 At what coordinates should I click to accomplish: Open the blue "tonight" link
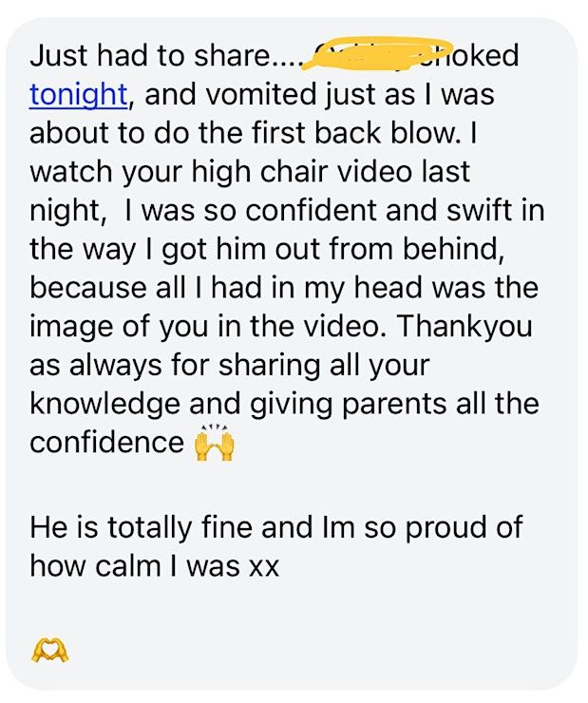[78, 94]
